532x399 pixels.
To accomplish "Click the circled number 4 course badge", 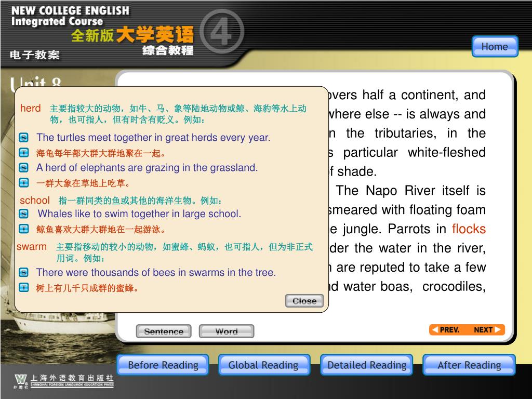I will [221, 32].
